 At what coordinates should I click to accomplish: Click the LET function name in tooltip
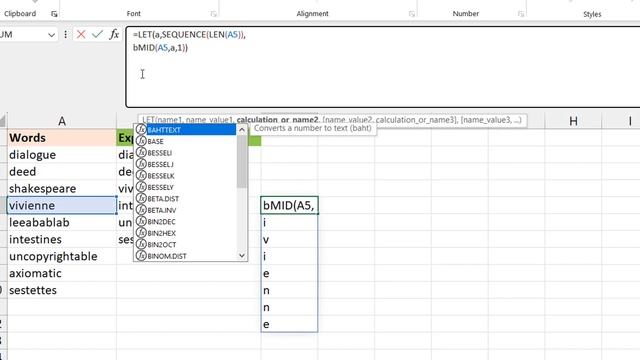coord(147,120)
